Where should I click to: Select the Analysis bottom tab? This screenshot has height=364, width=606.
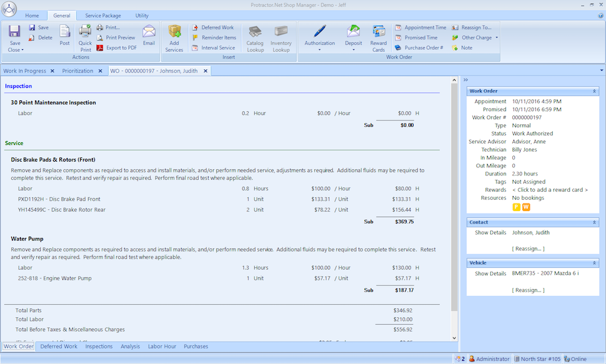[x=130, y=347]
